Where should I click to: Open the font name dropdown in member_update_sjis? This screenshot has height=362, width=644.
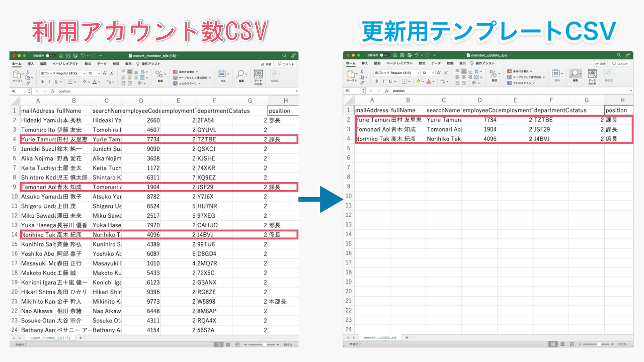418,73
